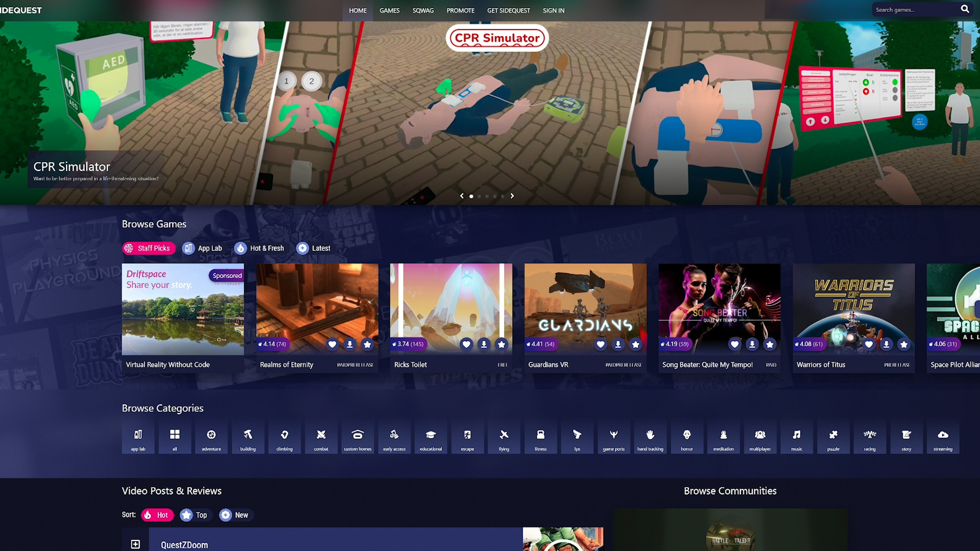Open Song Beater: Quite My Tempo! link
The width and height of the screenshot is (980, 551).
pos(707,364)
